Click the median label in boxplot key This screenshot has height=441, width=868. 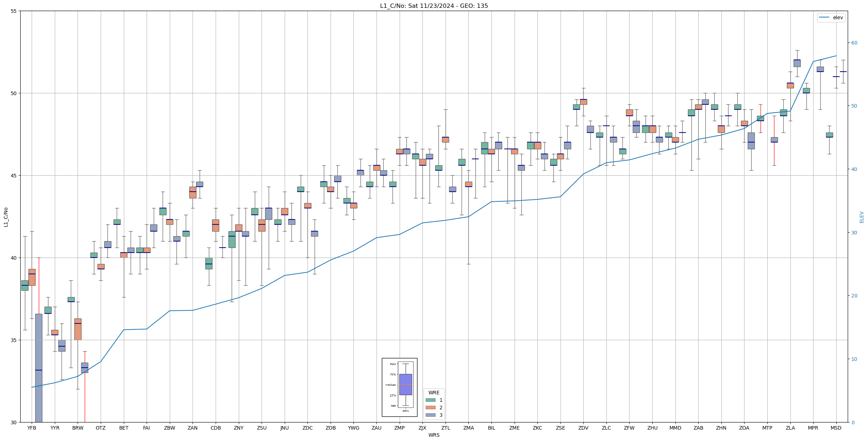point(390,385)
